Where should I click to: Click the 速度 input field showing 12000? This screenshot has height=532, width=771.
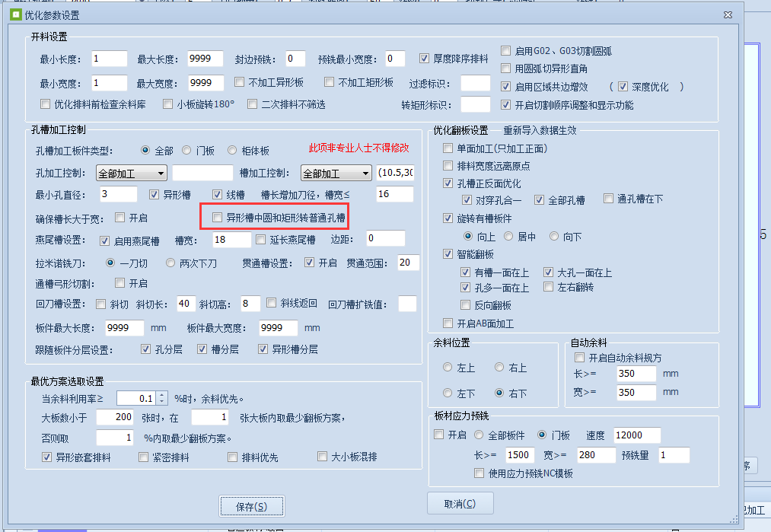click(636, 435)
